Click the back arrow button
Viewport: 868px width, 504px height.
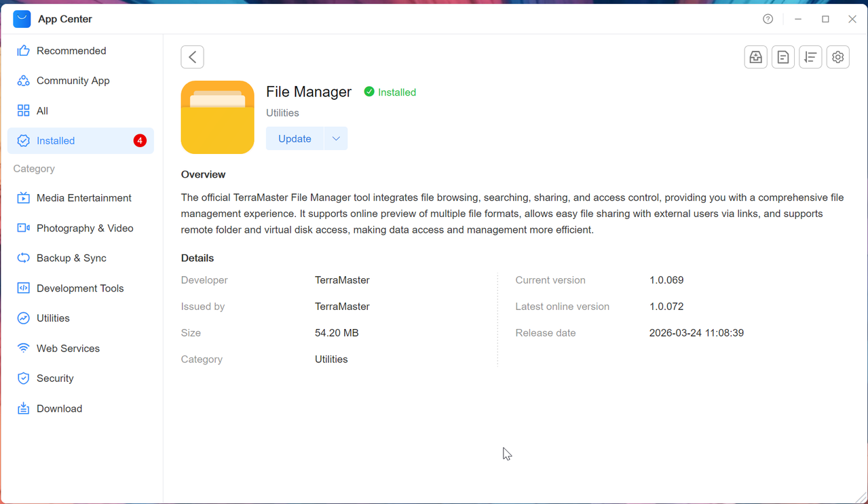(193, 57)
